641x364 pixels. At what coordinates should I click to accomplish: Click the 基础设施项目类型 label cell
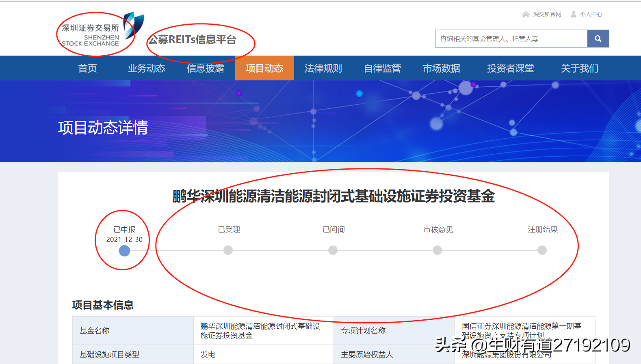pos(133,354)
